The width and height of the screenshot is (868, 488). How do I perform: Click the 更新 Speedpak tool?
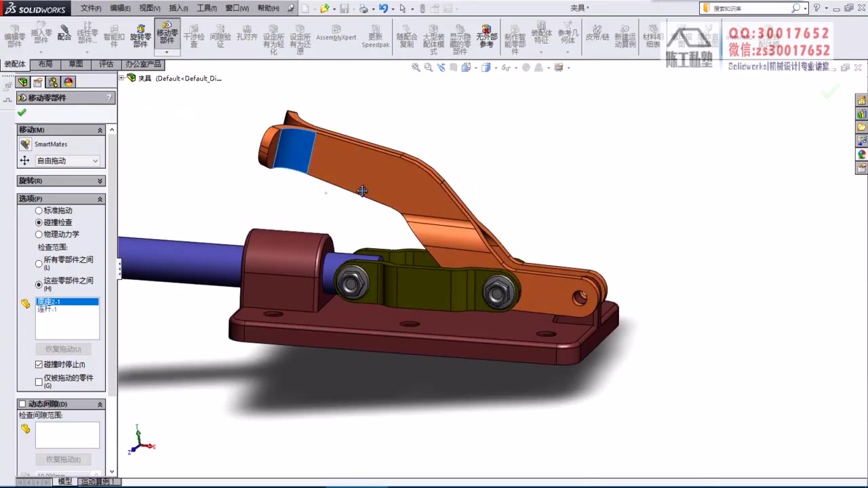pos(375,37)
